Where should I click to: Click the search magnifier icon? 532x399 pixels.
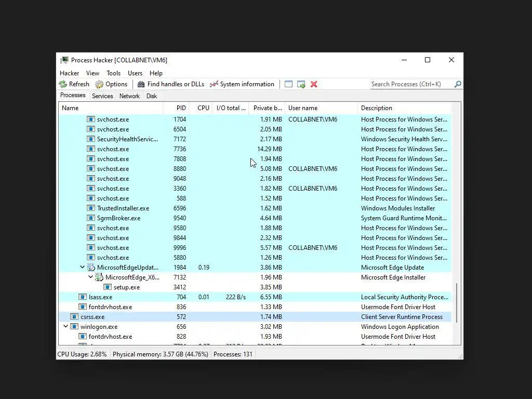tap(458, 84)
